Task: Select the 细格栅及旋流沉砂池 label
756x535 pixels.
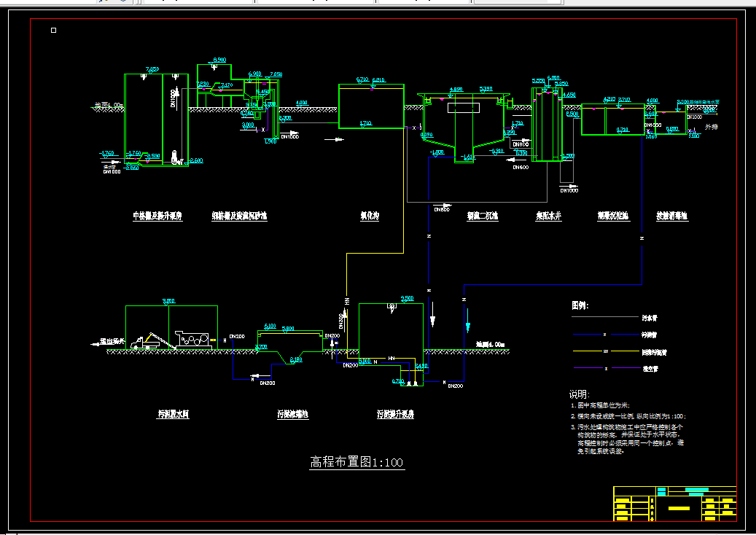Action: point(239,216)
